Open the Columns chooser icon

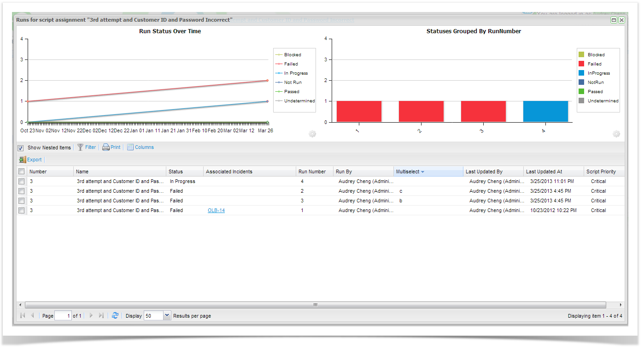pyautogui.click(x=130, y=148)
